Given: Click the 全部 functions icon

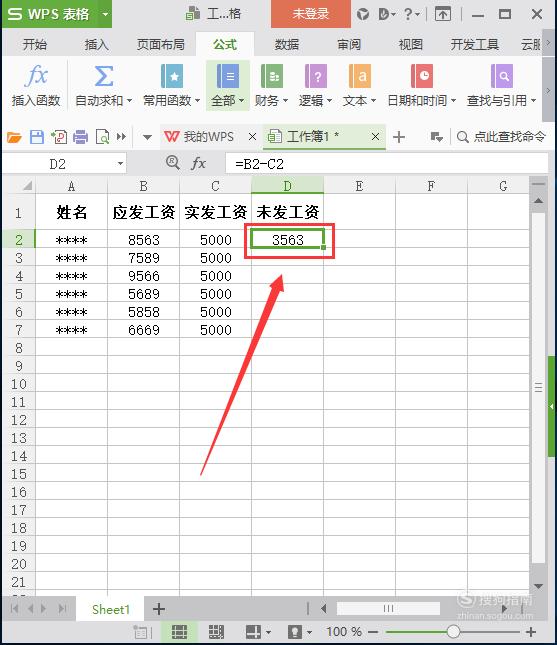Looking at the screenshot, I should pos(227,76).
